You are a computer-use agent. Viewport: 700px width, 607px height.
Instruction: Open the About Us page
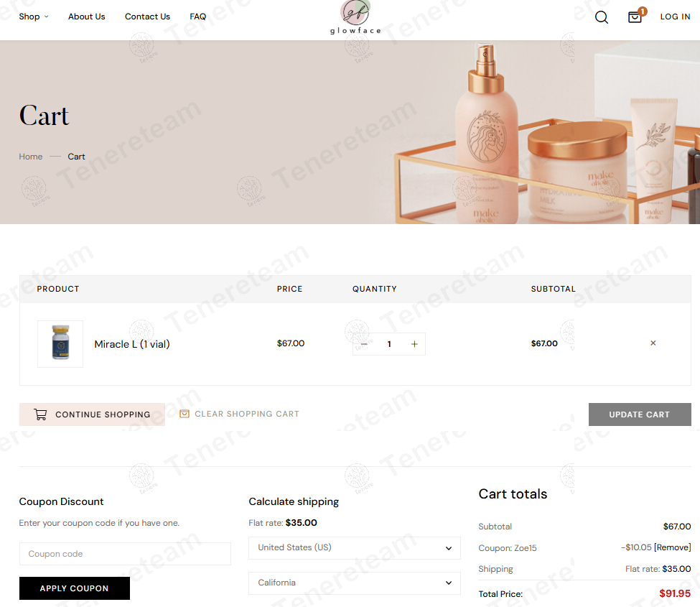[87, 17]
